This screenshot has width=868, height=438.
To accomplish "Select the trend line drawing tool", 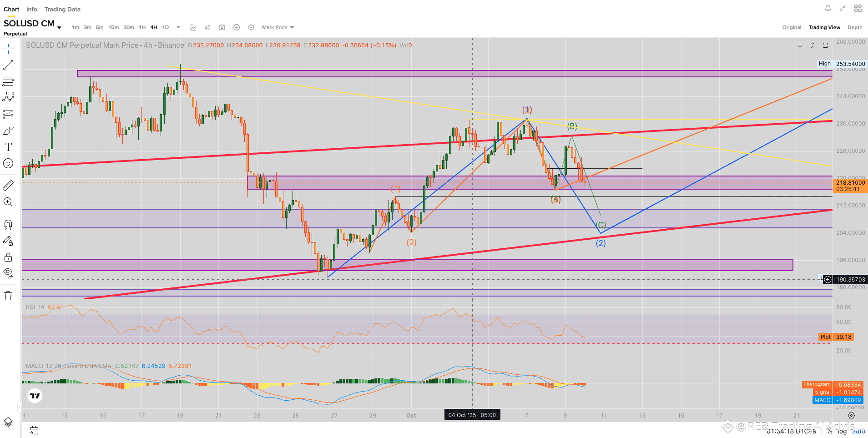I will [x=8, y=65].
